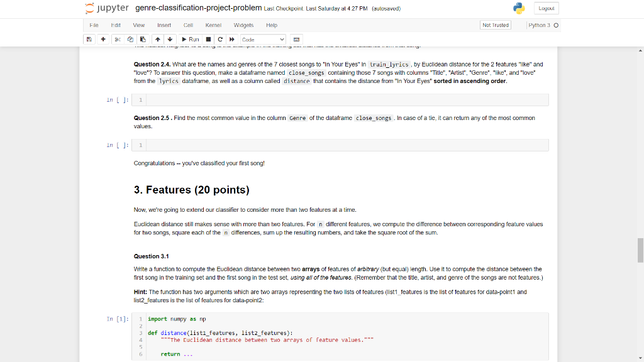Image resolution: width=644 pixels, height=362 pixels.
Task: Paste cells below
Action: coord(143,39)
